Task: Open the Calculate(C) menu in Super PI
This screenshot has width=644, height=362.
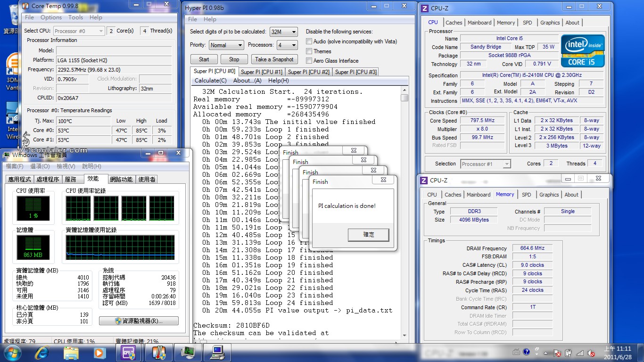Action: click(211, 81)
